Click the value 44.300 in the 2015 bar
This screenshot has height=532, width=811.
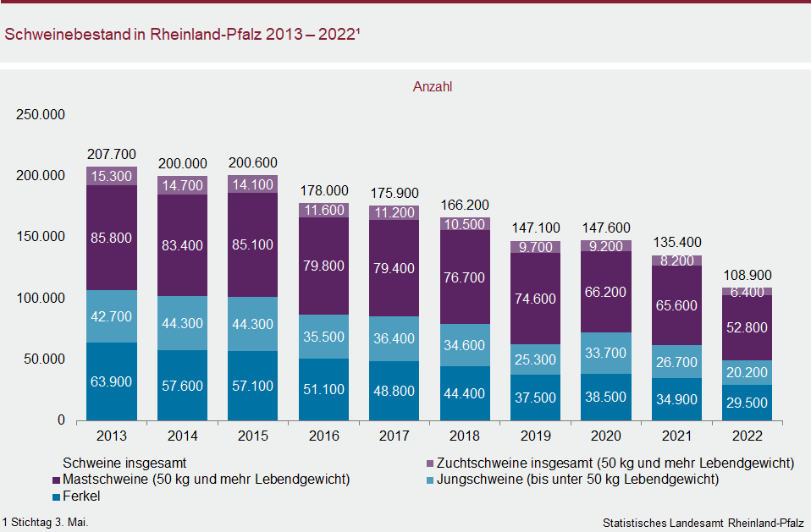[252, 325]
